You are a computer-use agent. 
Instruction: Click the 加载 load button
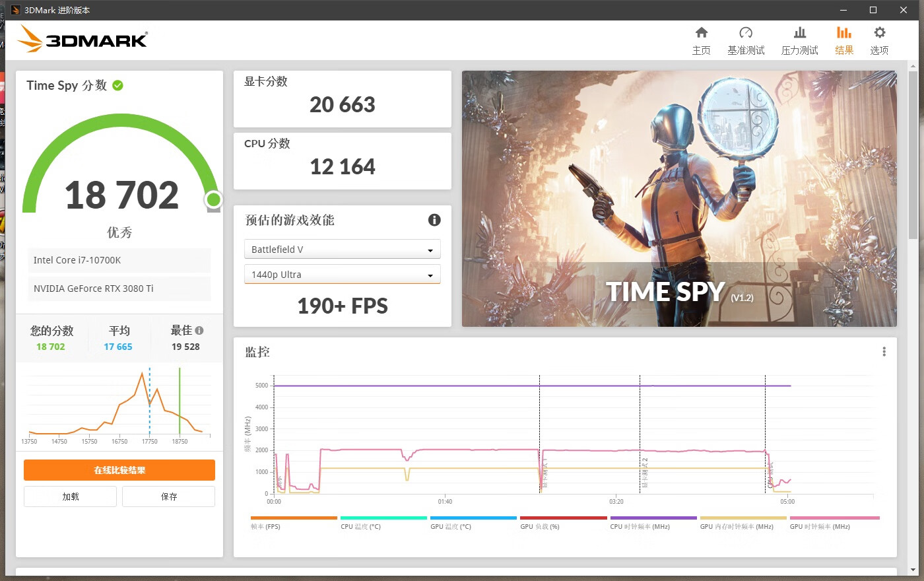70,496
